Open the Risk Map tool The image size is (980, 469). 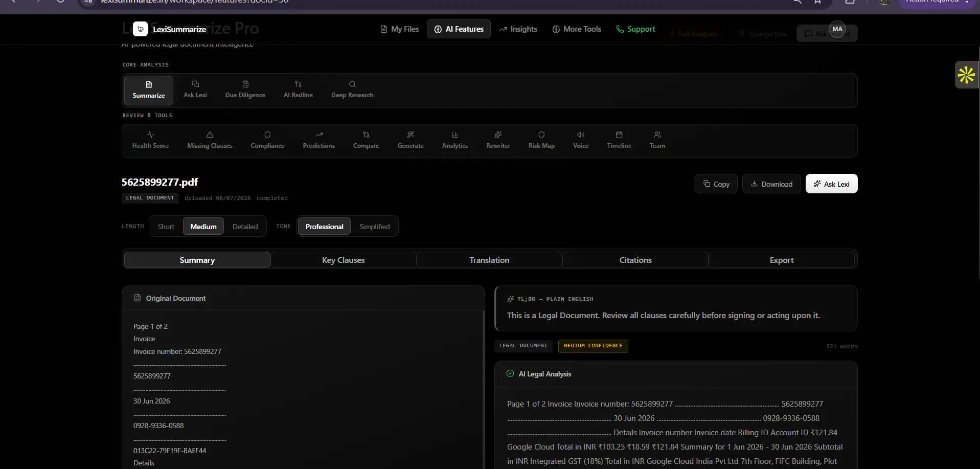pos(541,141)
